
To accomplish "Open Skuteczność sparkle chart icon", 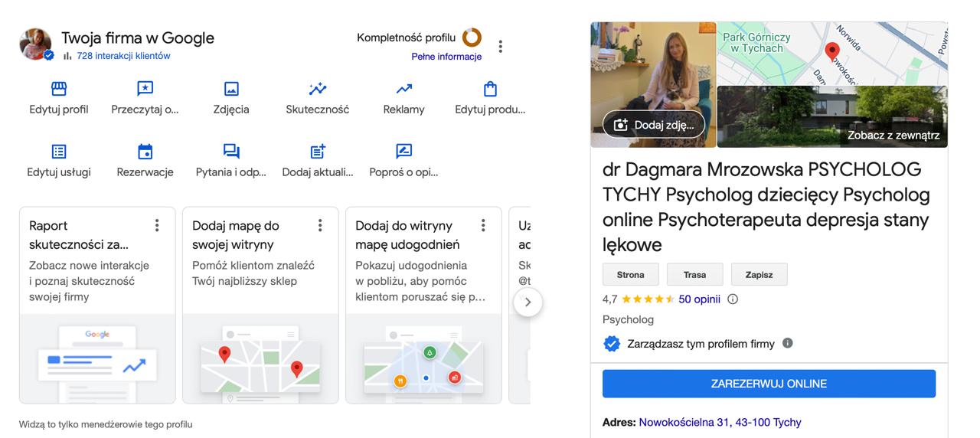I will [x=318, y=89].
